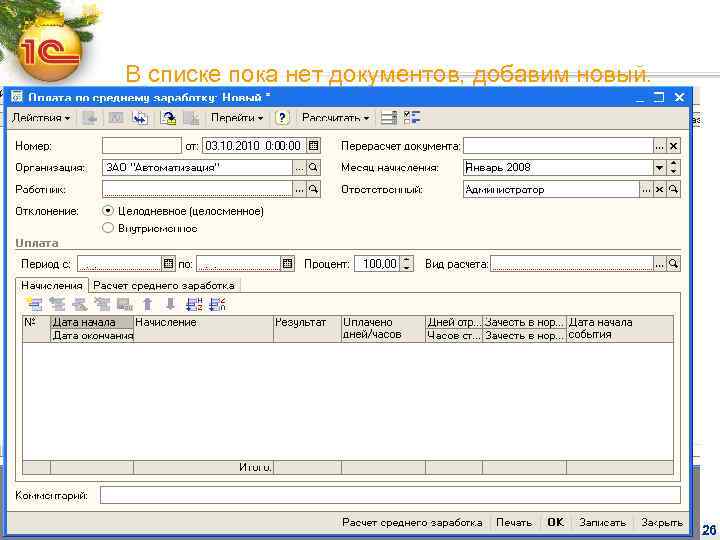The width and height of the screenshot is (720, 540).
Task: Click the document date field 03.10.2010
Action: [x=254, y=146]
